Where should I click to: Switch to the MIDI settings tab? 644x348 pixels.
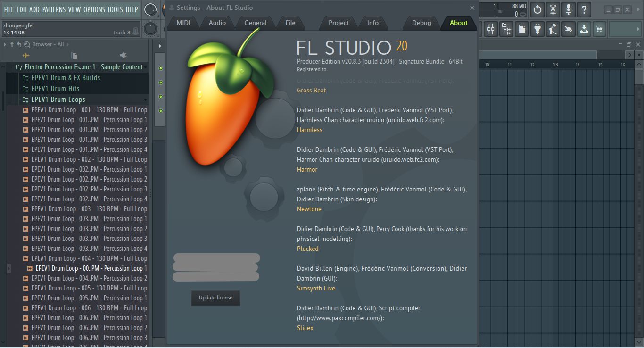[x=183, y=22]
